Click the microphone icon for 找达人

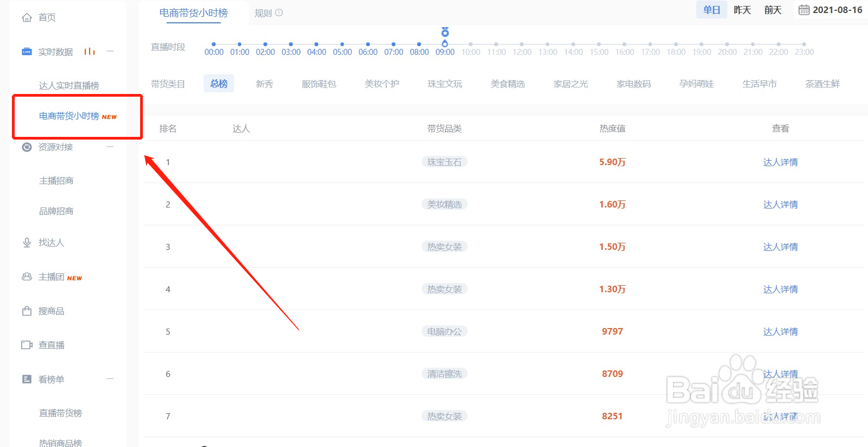(x=27, y=243)
